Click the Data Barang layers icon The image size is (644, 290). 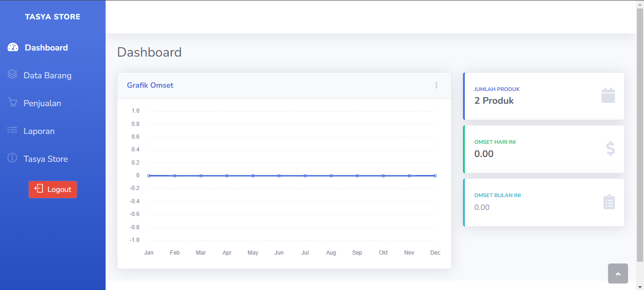click(12, 75)
